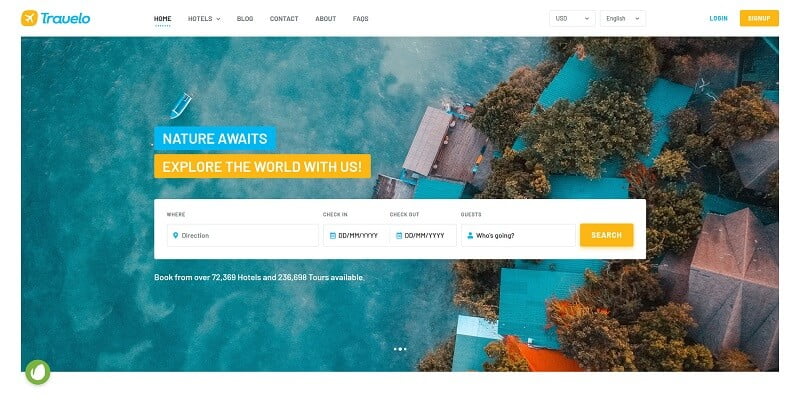The image size is (800, 410).
Task: Open the English language dropdown
Action: point(623,18)
